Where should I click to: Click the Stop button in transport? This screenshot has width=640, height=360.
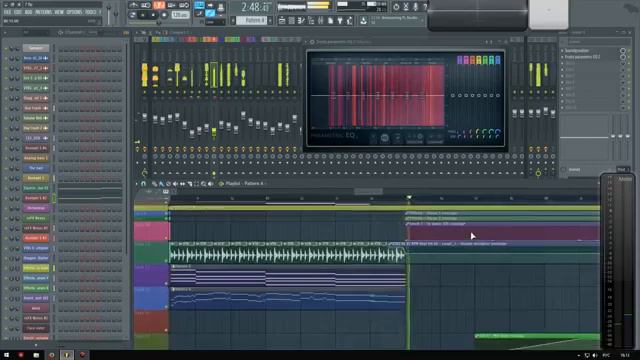click(153, 15)
